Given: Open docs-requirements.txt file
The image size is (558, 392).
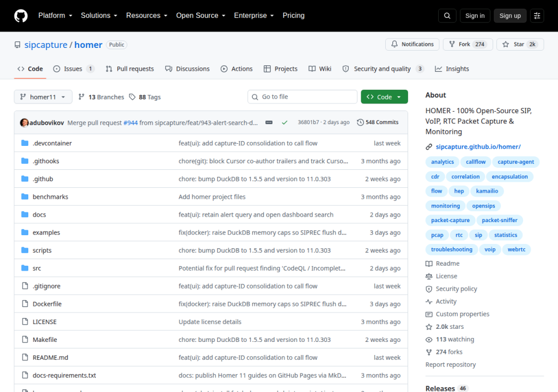Looking at the screenshot, I should coord(64,375).
